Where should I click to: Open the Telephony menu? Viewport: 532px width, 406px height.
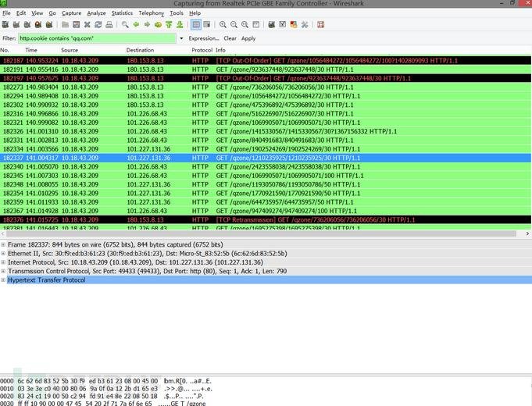(x=152, y=13)
